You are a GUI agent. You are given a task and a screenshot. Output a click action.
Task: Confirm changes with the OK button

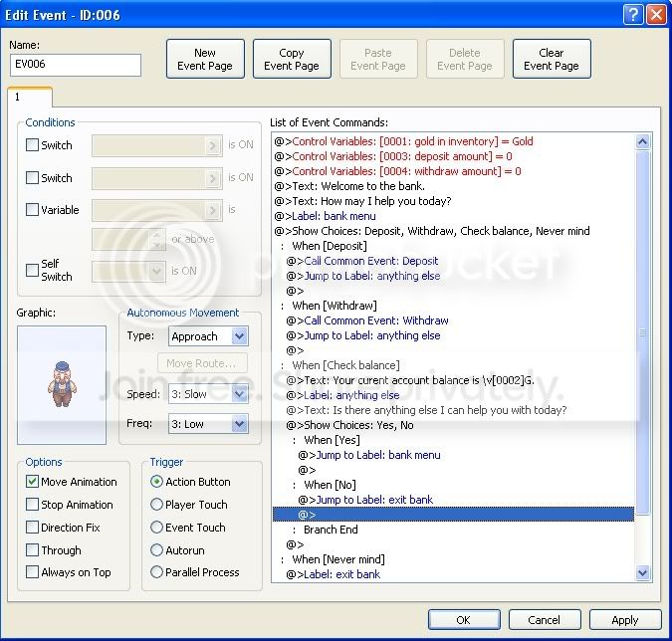pyautogui.click(x=464, y=620)
